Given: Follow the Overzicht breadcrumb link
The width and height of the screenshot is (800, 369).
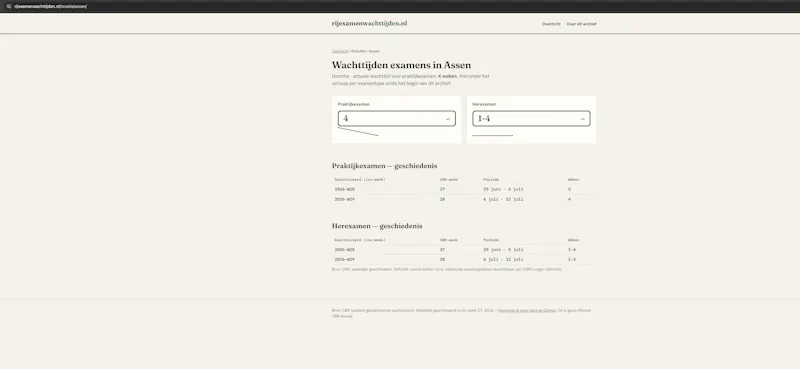Looking at the screenshot, I should (x=340, y=51).
